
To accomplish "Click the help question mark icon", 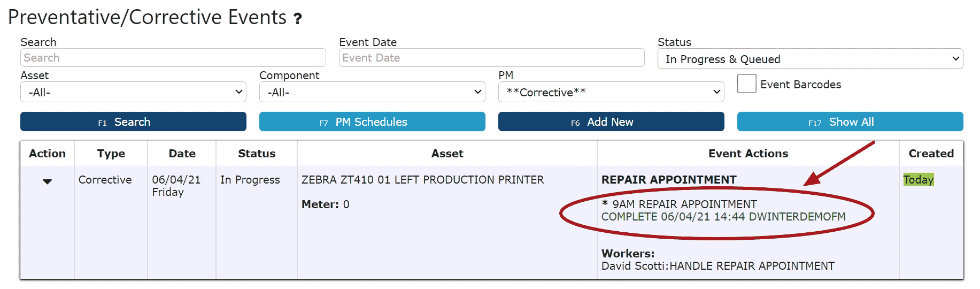I will [x=298, y=19].
